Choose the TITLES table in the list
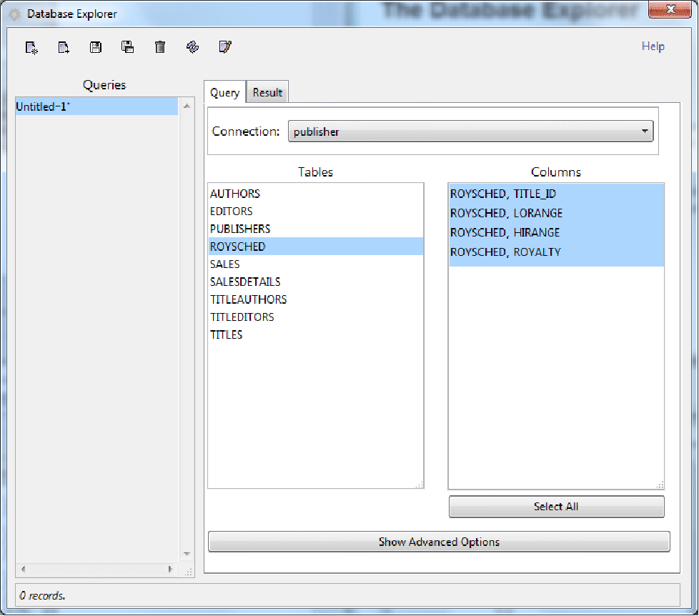 (x=226, y=334)
